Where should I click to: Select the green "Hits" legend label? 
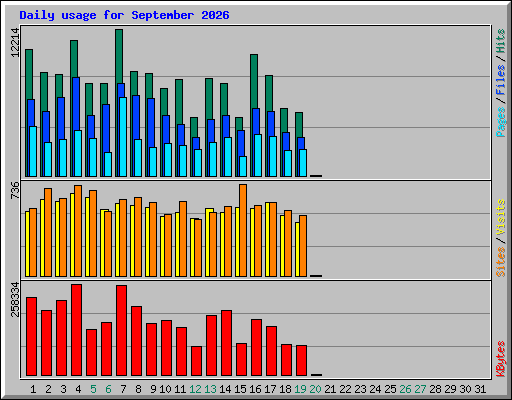pyautogui.click(x=501, y=41)
